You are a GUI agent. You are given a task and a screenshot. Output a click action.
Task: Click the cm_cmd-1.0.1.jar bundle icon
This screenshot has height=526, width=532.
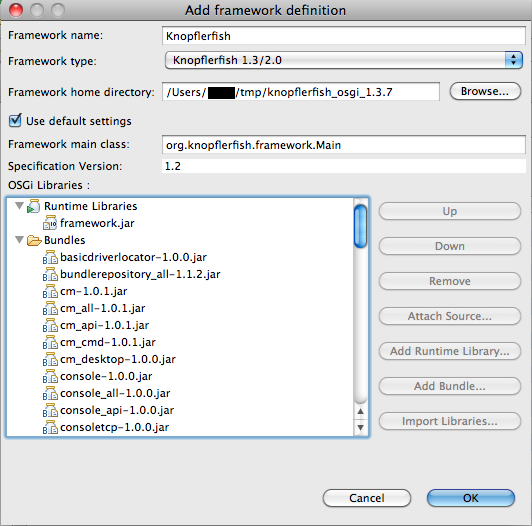click(50, 342)
